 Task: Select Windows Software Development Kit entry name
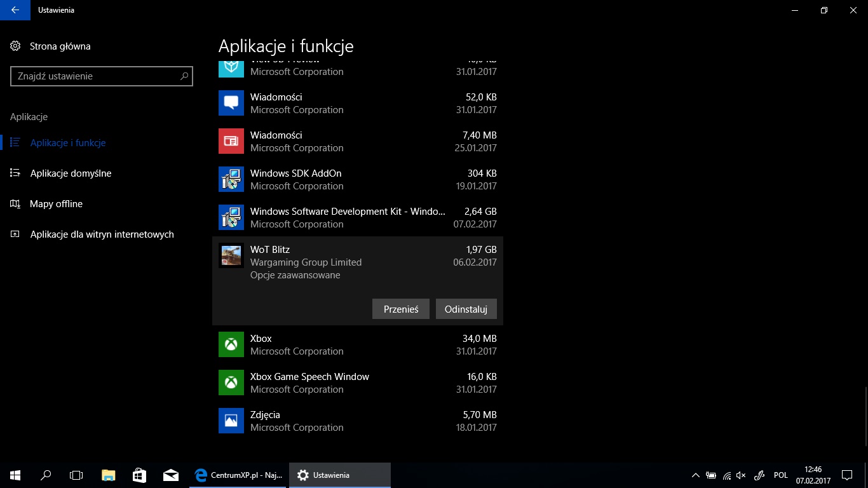click(348, 212)
